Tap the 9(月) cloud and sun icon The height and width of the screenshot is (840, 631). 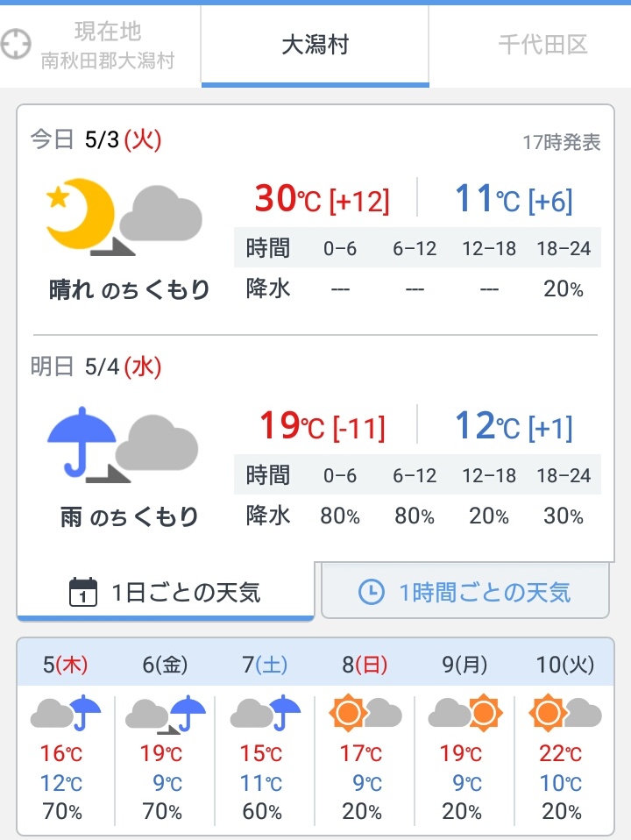tap(465, 713)
